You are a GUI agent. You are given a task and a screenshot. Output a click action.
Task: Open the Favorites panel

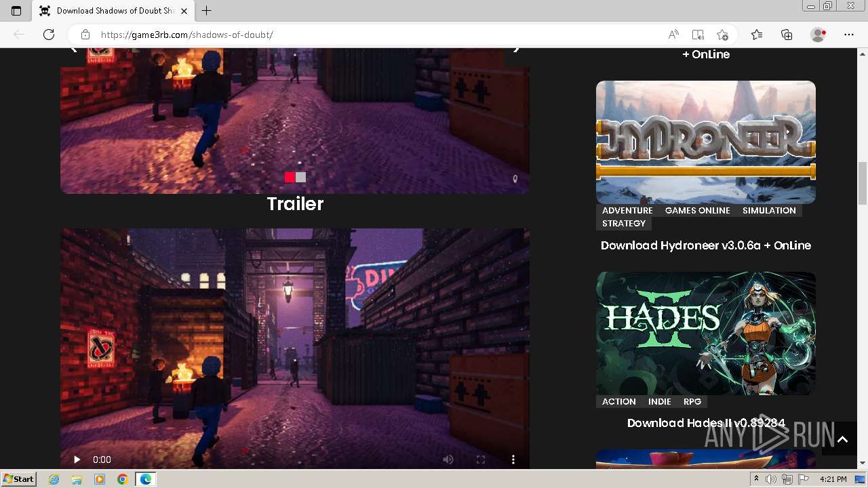[757, 35]
